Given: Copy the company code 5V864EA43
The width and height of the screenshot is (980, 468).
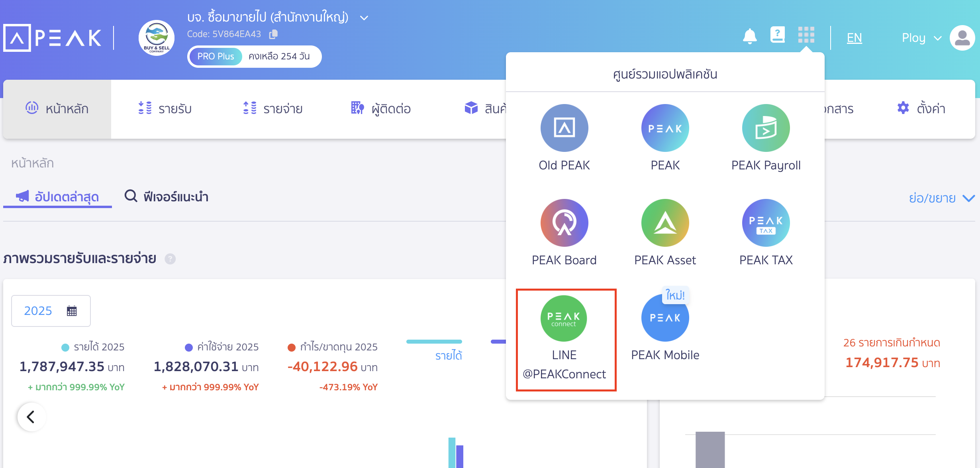Looking at the screenshot, I should pos(273,34).
